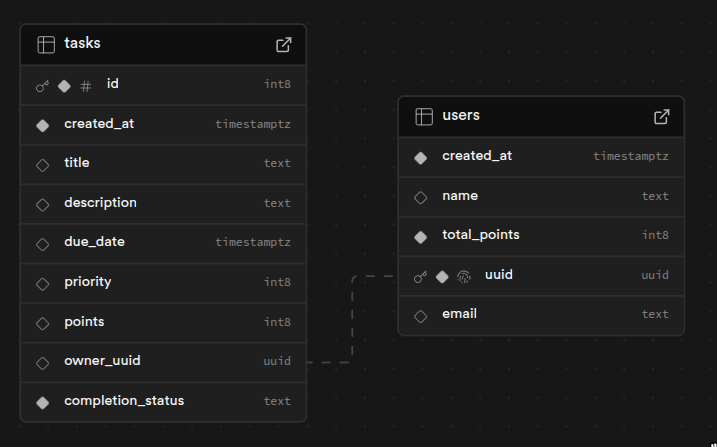Click the hollow diamond next to owner_uuid

[x=43, y=362]
